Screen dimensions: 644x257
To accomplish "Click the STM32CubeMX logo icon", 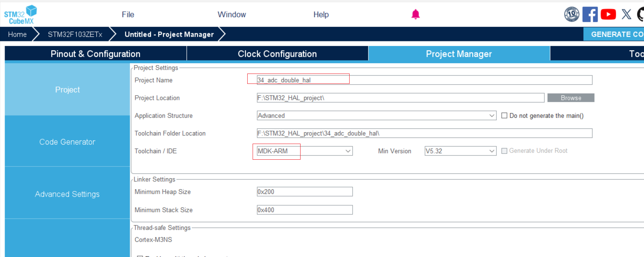I will click(x=20, y=15).
